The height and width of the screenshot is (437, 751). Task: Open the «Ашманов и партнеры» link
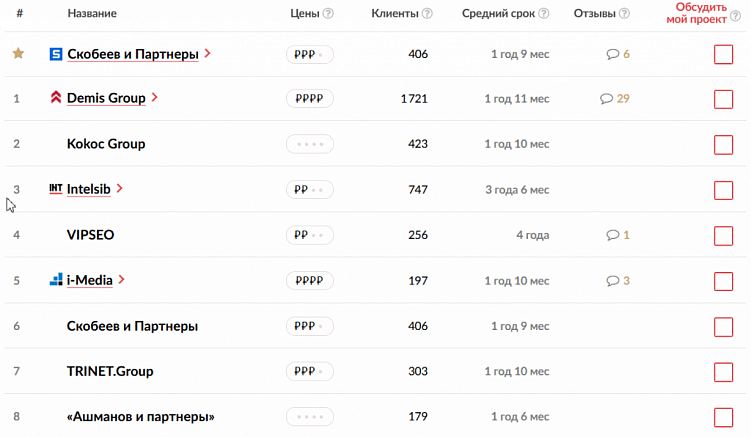coord(140,416)
